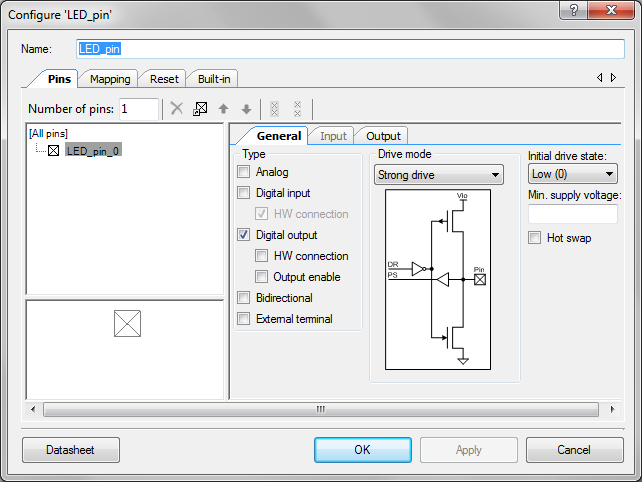Open the Output sub-tab

coord(382,136)
